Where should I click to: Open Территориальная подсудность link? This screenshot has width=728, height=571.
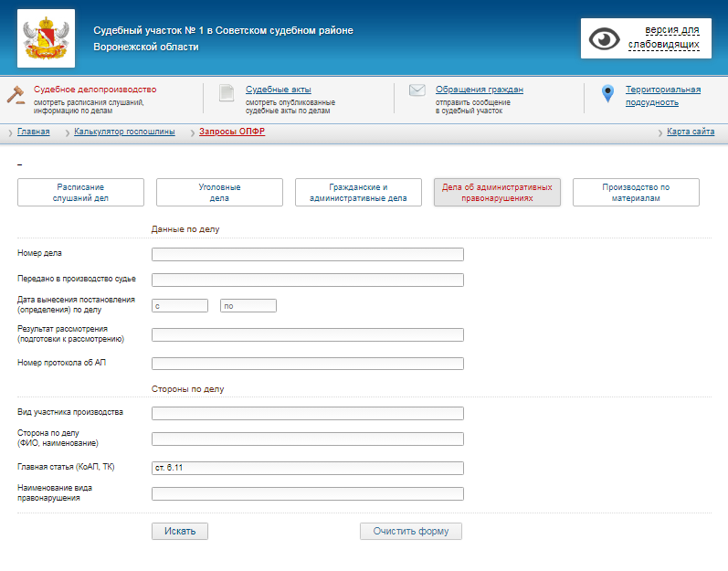(663, 96)
